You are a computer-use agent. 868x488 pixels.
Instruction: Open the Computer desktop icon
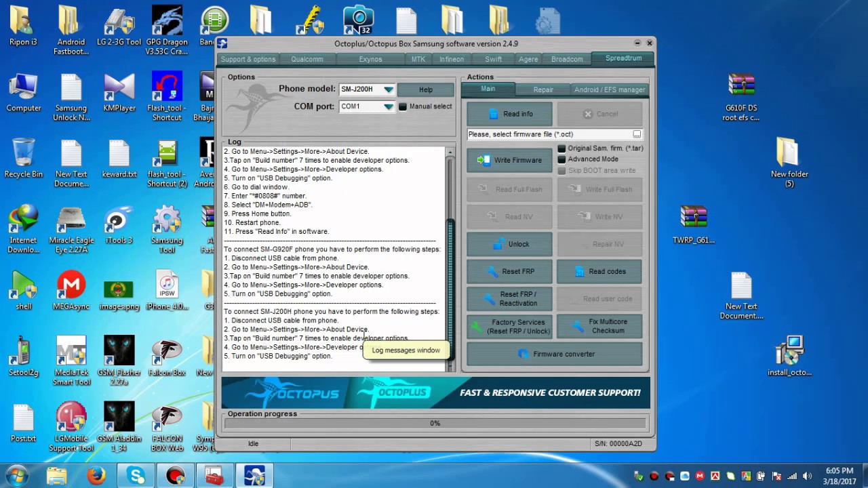pos(23,92)
